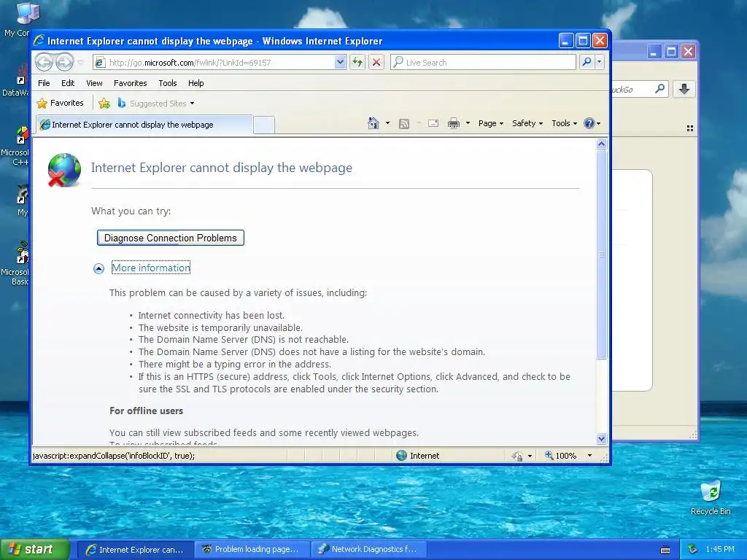This screenshot has width=747, height=560.
Task: Click the Read Mail envelope icon
Action: [433, 123]
